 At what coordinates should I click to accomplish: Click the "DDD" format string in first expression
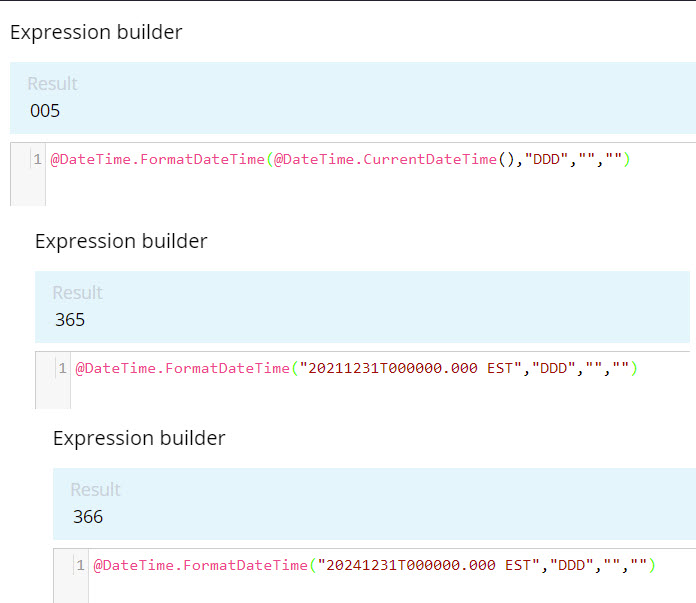click(546, 160)
